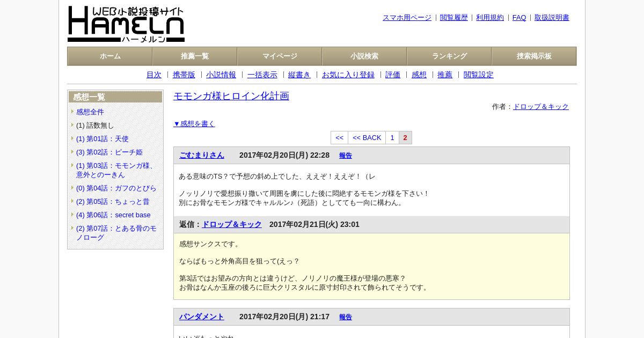Select 第01話：天使 reviews
Viewport: 644px width, 338px height.
tap(103, 139)
